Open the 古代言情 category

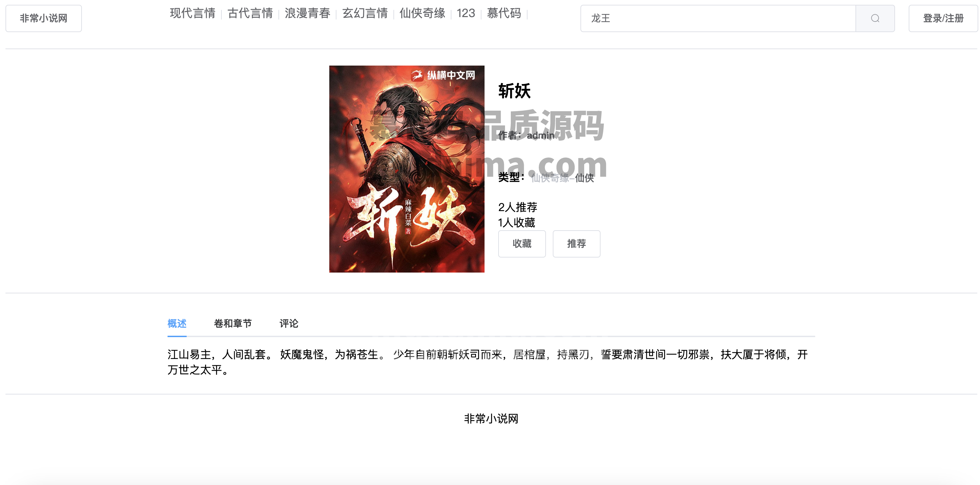tap(250, 13)
